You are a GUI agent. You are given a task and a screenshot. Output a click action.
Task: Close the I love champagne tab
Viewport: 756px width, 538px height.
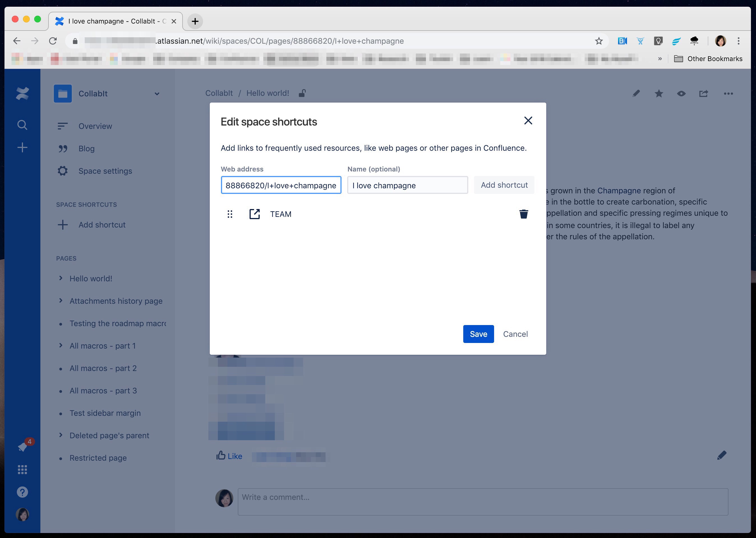tap(174, 21)
